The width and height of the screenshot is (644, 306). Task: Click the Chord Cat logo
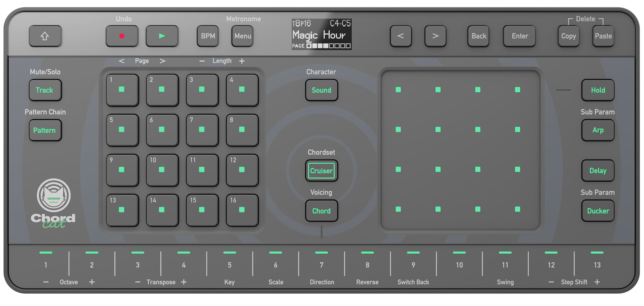tap(53, 203)
